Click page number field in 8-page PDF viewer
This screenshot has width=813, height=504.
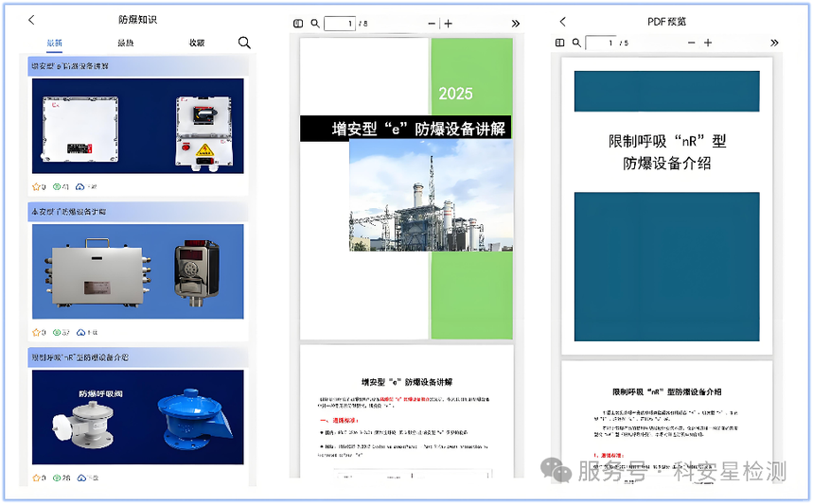340,24
